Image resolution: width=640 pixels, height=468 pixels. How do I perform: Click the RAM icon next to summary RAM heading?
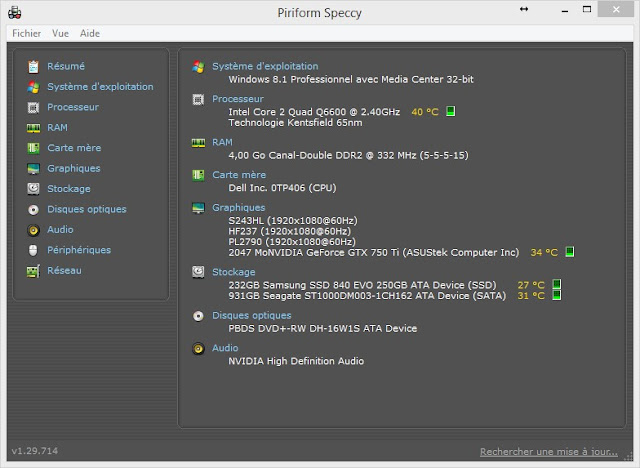(198, 143)
